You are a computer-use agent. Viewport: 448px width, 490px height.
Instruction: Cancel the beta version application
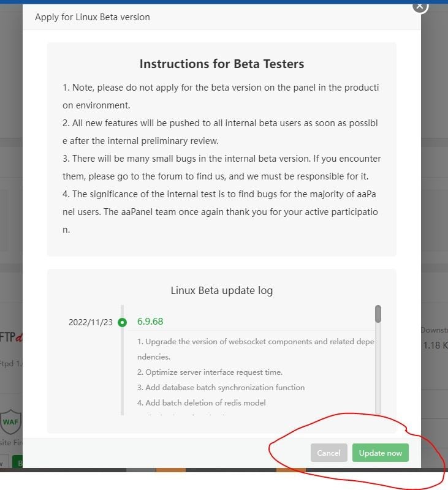coord(328,453)
